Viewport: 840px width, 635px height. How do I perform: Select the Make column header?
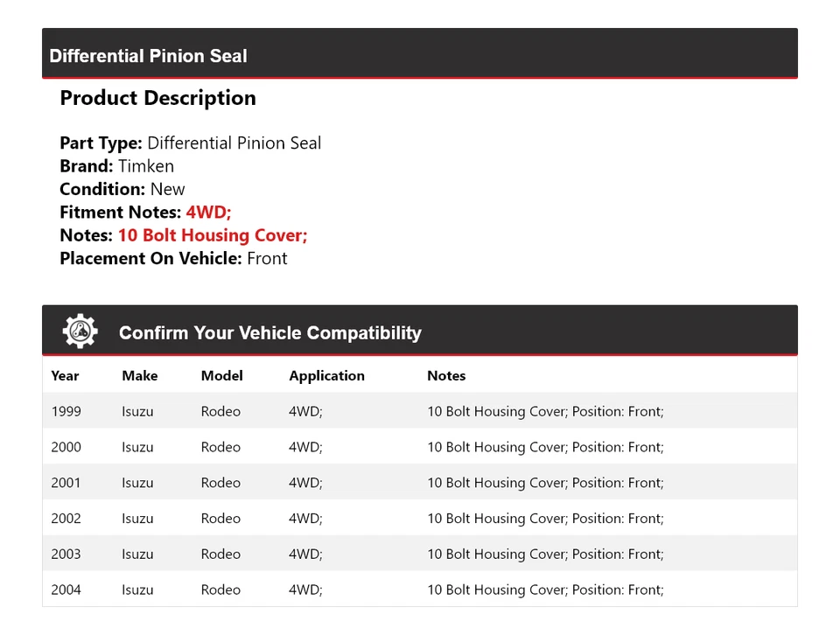coord(140,376)
